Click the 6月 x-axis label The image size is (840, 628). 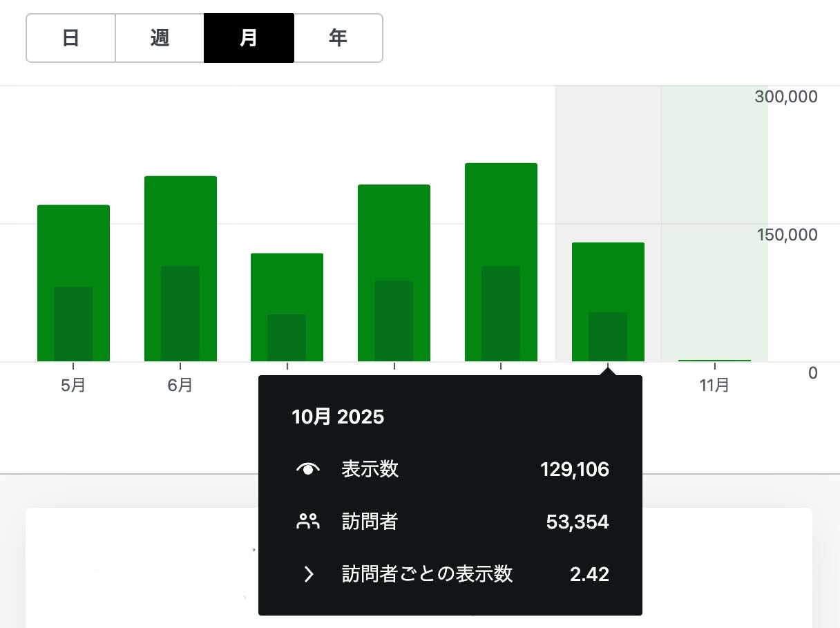(x=180, y=386)
